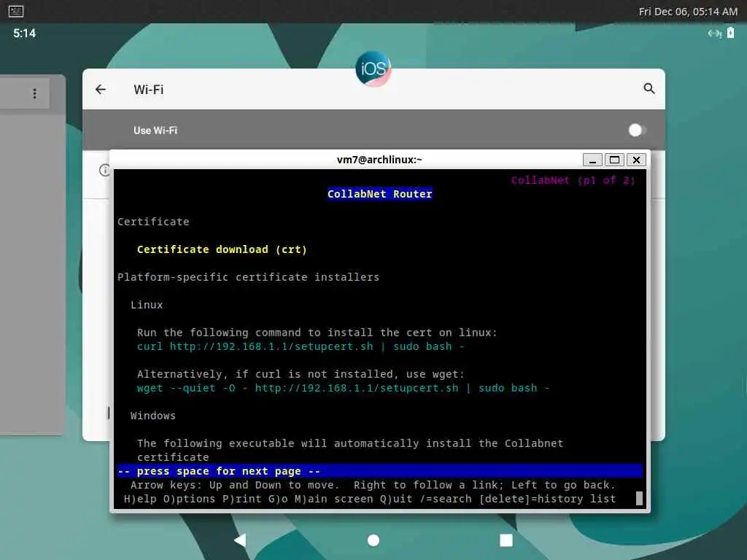Follow the Certificate download (crt) link
This screenshot has width=747, height=560.
[222, 249]
